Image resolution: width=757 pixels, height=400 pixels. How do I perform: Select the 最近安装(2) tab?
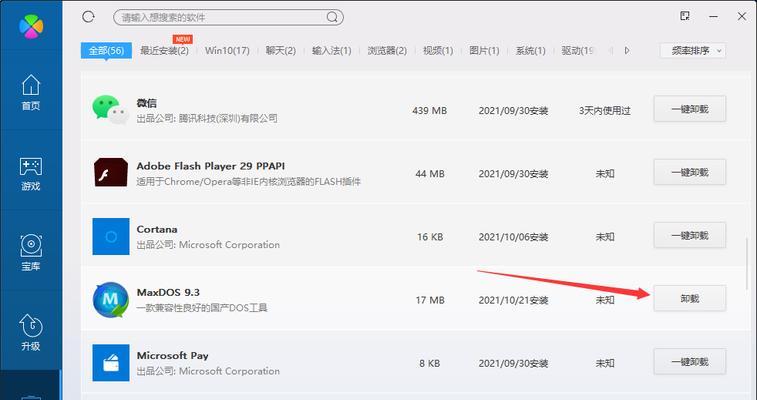click(164, 50)
